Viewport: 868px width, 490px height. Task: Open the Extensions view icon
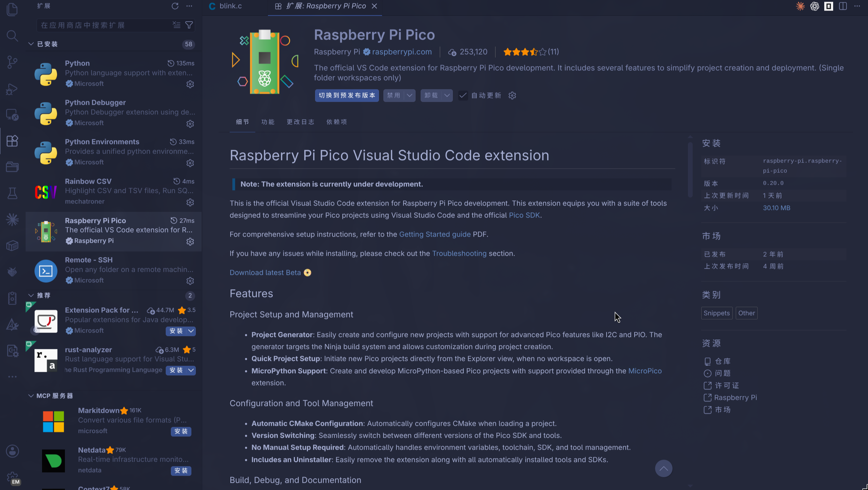tap(12, 141)
